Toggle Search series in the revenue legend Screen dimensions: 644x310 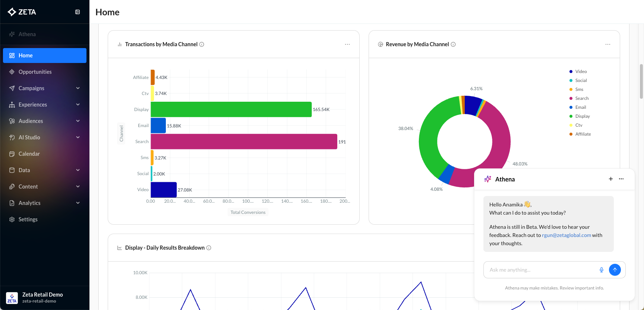(581, 98)
